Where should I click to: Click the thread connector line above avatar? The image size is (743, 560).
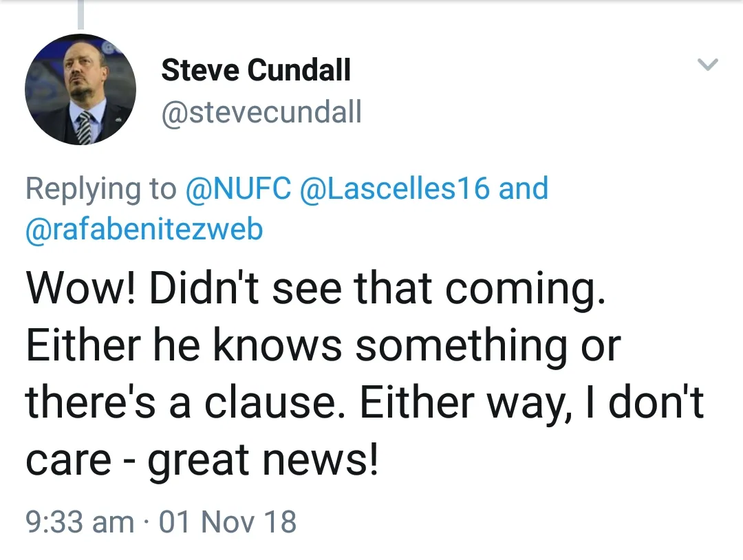[x=80, y=14]
